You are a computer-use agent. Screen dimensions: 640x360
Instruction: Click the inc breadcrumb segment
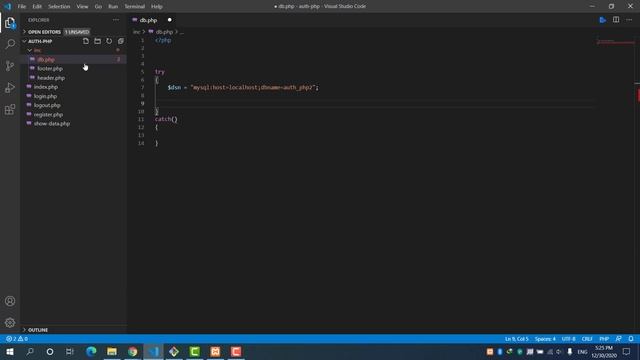(136, 32)
